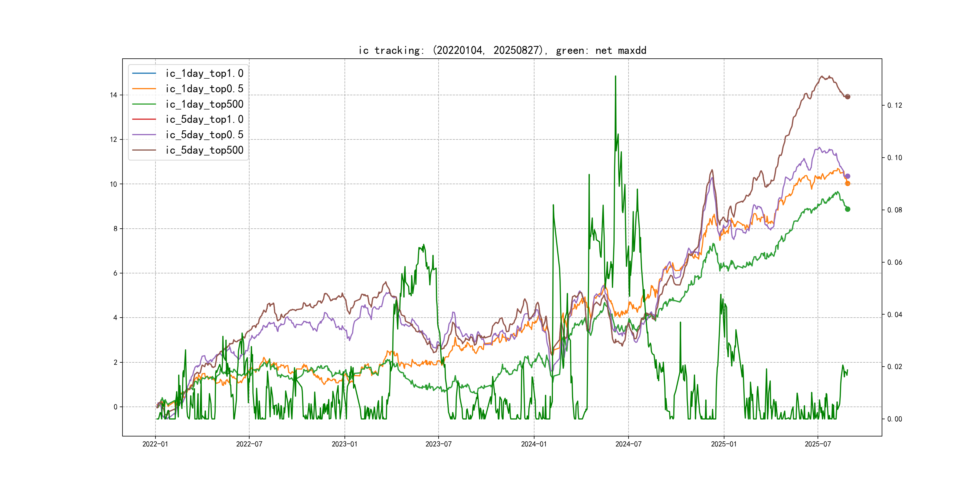Click the brown ic_5day_top500 legend swatch
This screenshot has width=980, height=490.
click(x=144, y=150)
